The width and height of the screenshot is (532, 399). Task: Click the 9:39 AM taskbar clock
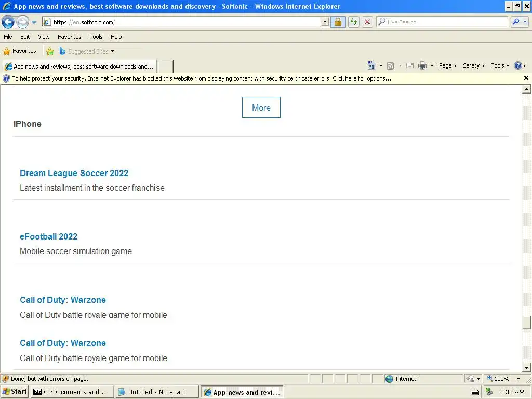(512, 392)
